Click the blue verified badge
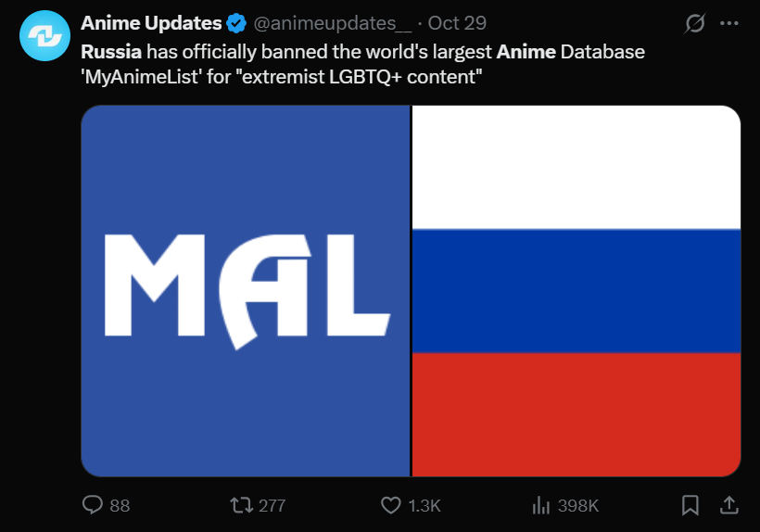 (x=237, y=23)
